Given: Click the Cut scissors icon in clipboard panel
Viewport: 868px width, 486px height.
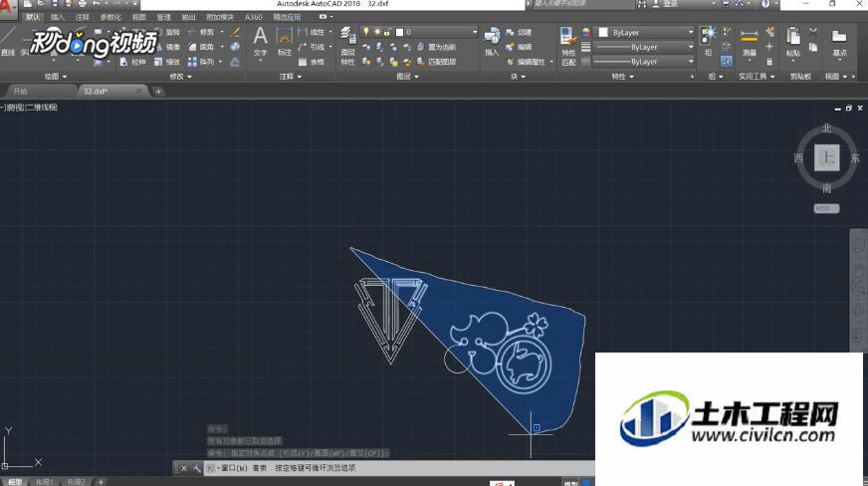Looking at the screenshot, I should [813, 32].
